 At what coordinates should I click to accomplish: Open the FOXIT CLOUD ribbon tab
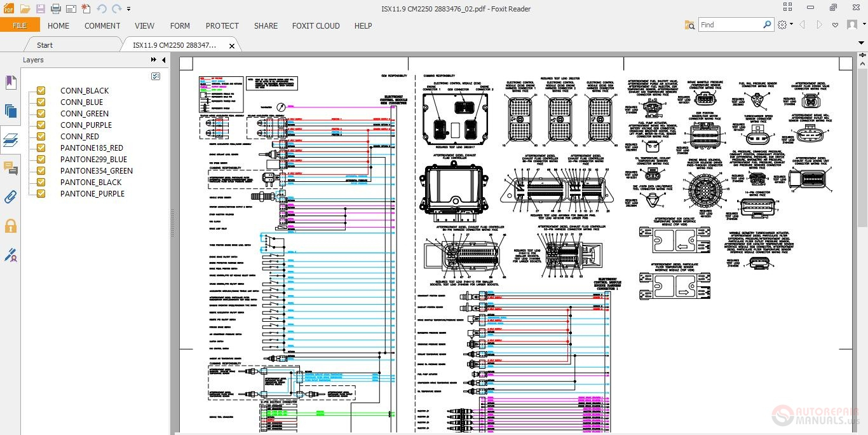tap(316, 26)
